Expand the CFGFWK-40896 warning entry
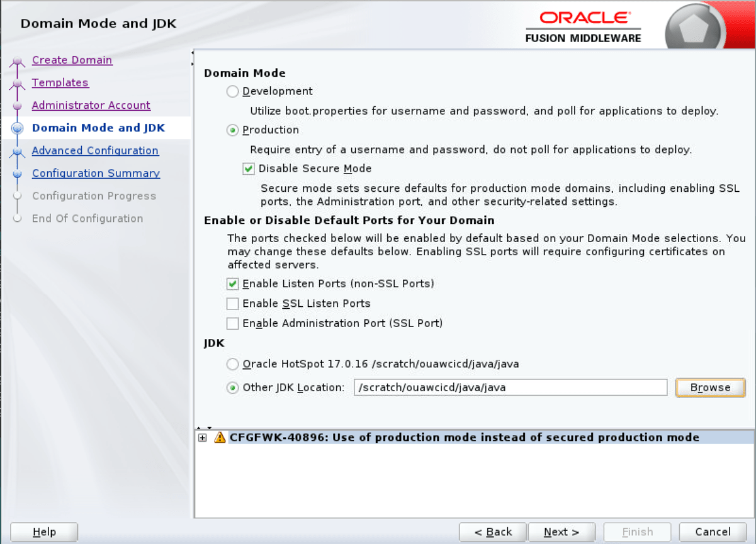The width and height of the screenshot is (756, 544). click(201, 437)
